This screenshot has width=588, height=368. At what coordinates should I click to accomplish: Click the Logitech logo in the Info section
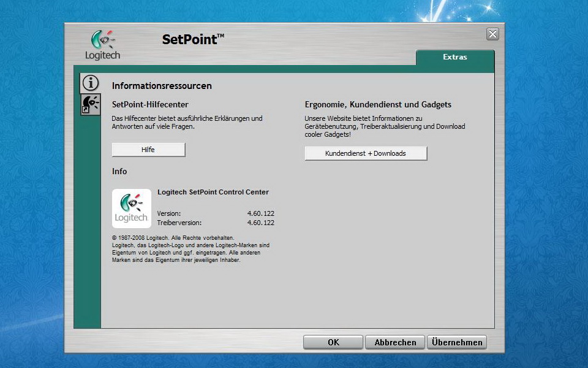pos(132,209)
